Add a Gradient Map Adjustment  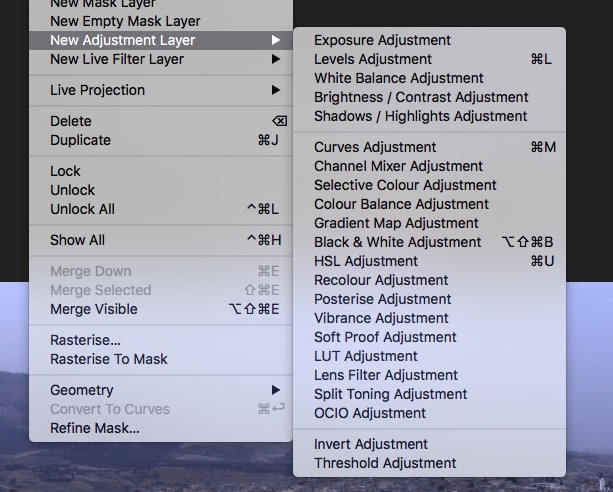429,223
